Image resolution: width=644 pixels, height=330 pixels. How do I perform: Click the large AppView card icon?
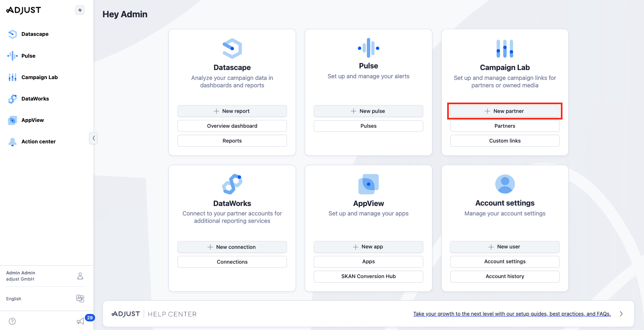(369, 184)
